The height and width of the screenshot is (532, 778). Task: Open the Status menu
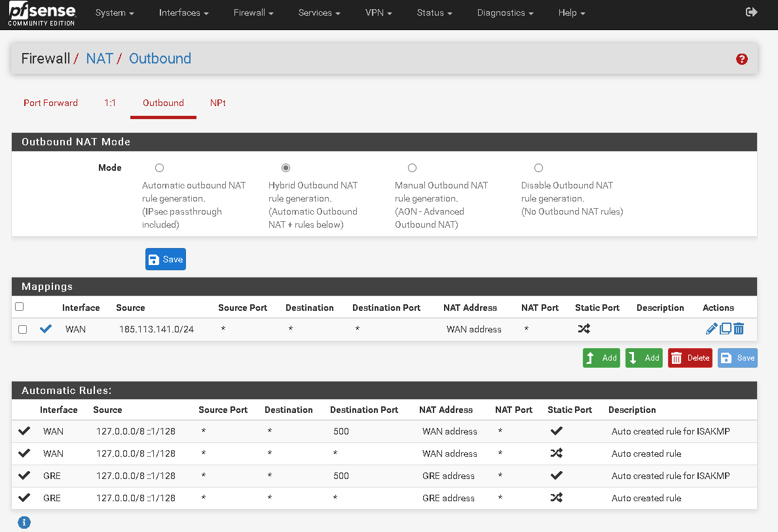coord(434,13)
